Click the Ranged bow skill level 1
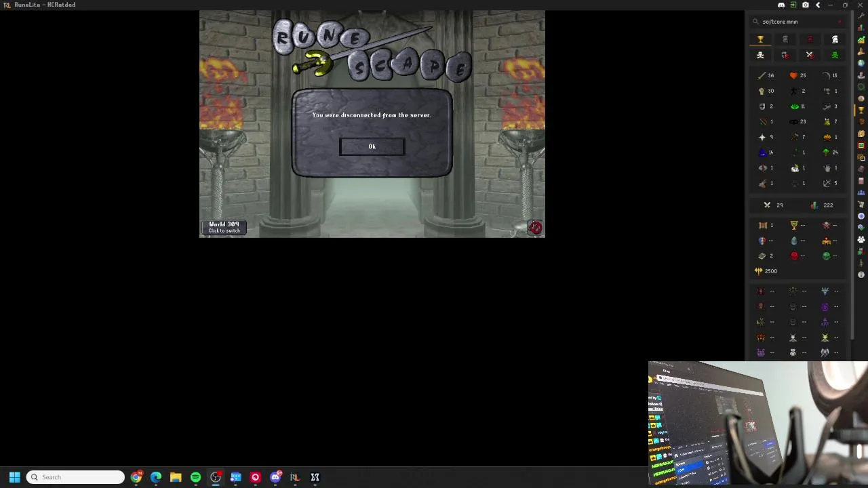Screen dimensions: 868x488 pos(766,122)
